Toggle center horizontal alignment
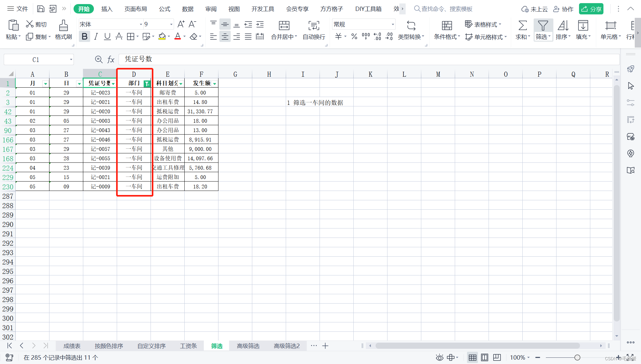 coord(225,37)
